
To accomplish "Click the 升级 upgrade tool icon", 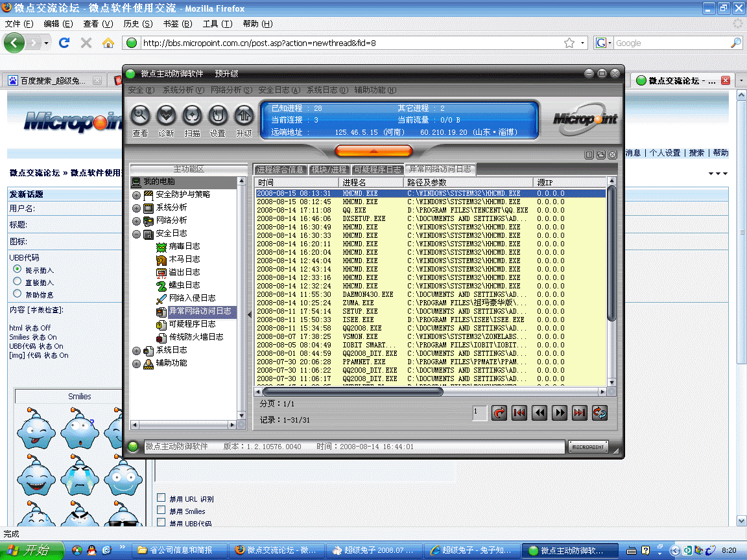I will pos(244,116).
